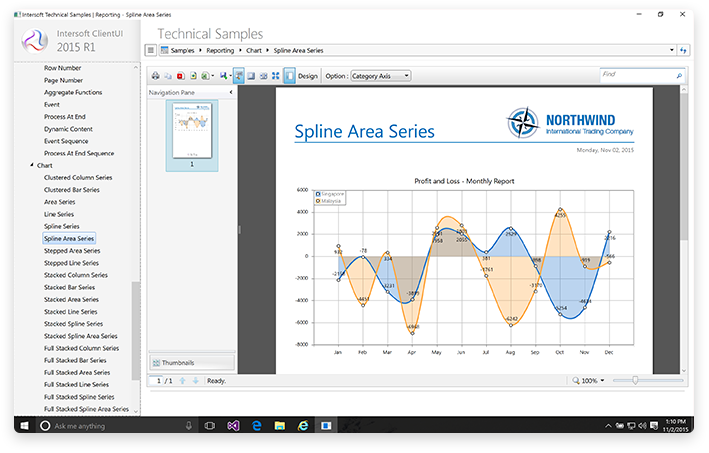Click inside the Find text field
The image size is (709, 453).
[x=636, y=75]
